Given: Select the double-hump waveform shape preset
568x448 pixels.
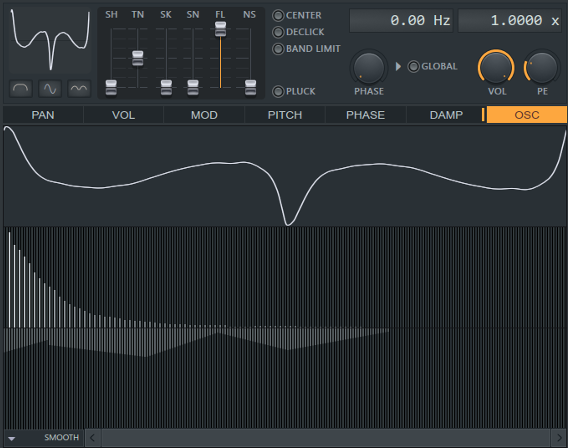Looking at the screenshot, I should click(x=79, y=89).
